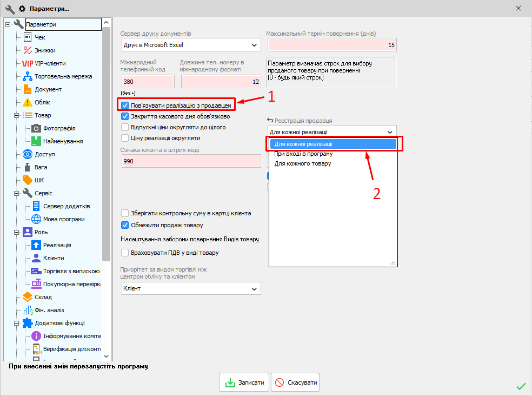Click the warning triangle icon for Облік
Screen dimensions: 532x396
(28, 102)
